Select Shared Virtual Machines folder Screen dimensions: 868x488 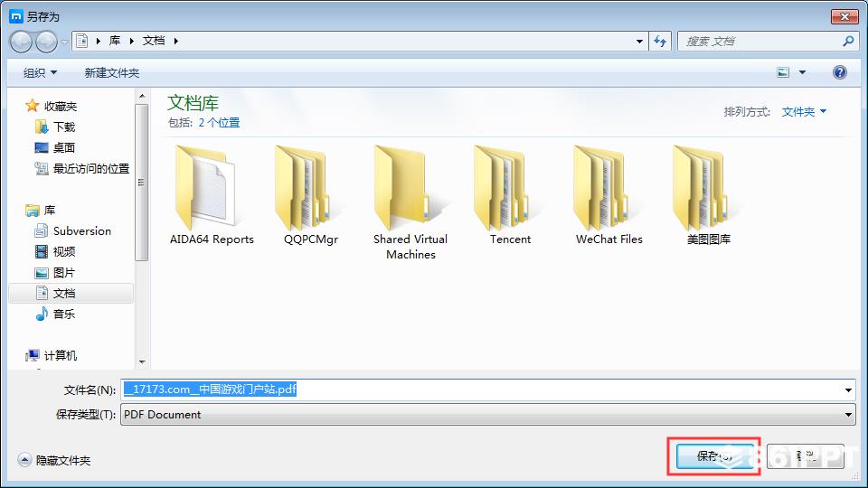click(410, 203)
